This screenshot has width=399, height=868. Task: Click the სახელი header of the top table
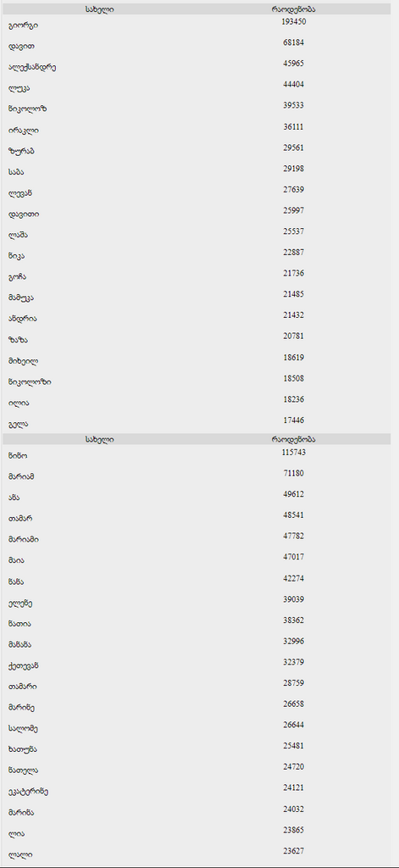pyautogui.click(x=100, y=9)
